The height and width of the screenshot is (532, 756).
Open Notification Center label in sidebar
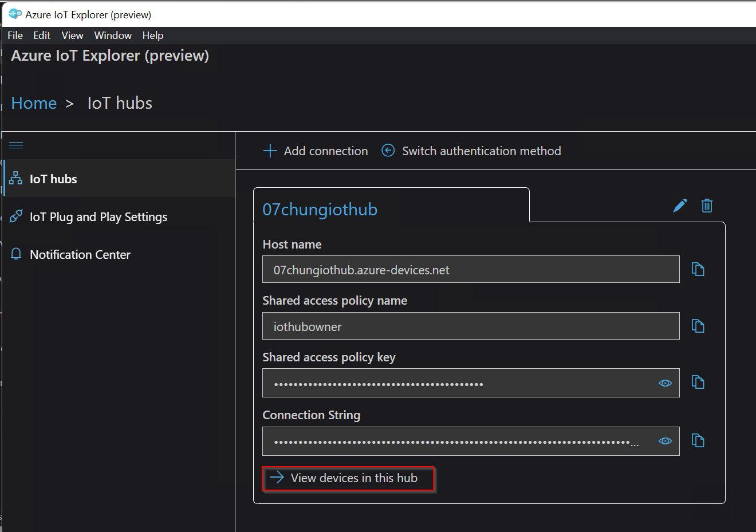[80, 254]
